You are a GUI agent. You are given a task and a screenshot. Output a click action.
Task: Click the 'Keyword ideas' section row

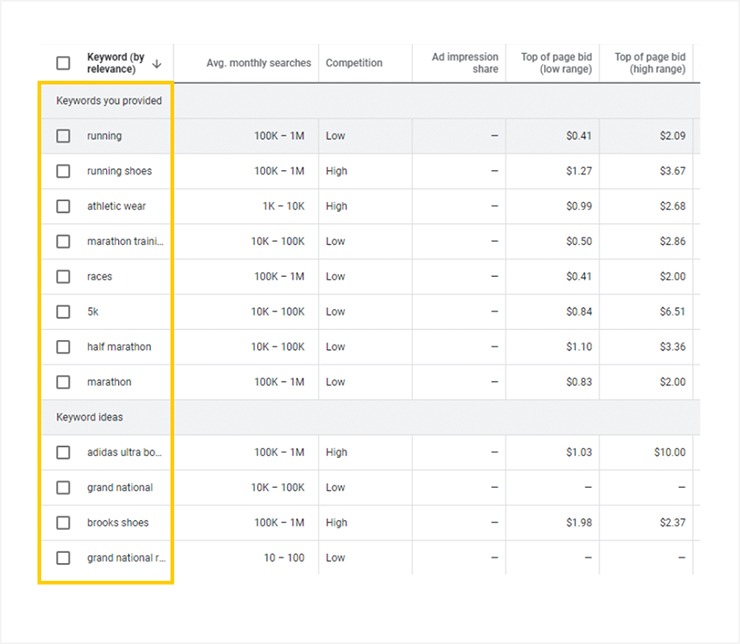(x=370, y=417)
